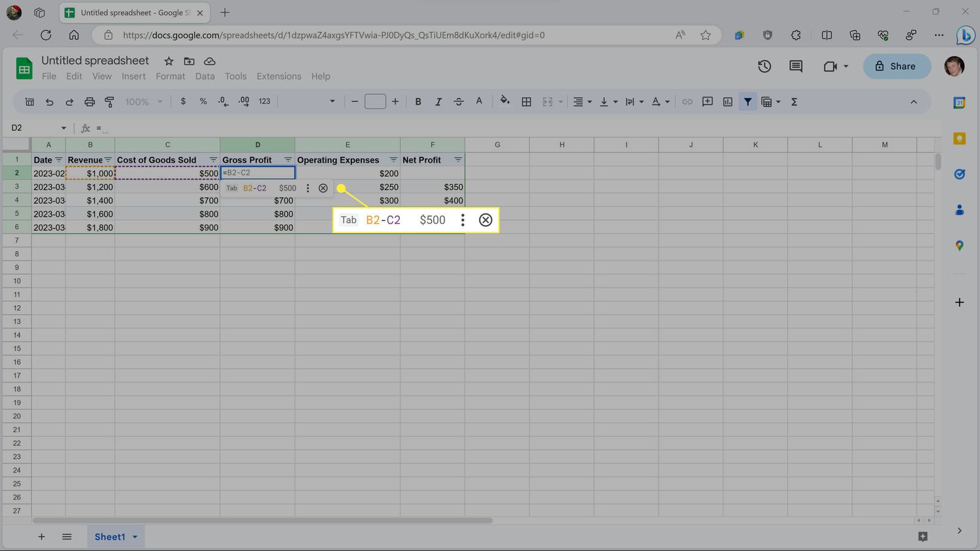Open the fill color picker
Image resolution: width=980 pixels, height=551 pixels.
point(504,102)
